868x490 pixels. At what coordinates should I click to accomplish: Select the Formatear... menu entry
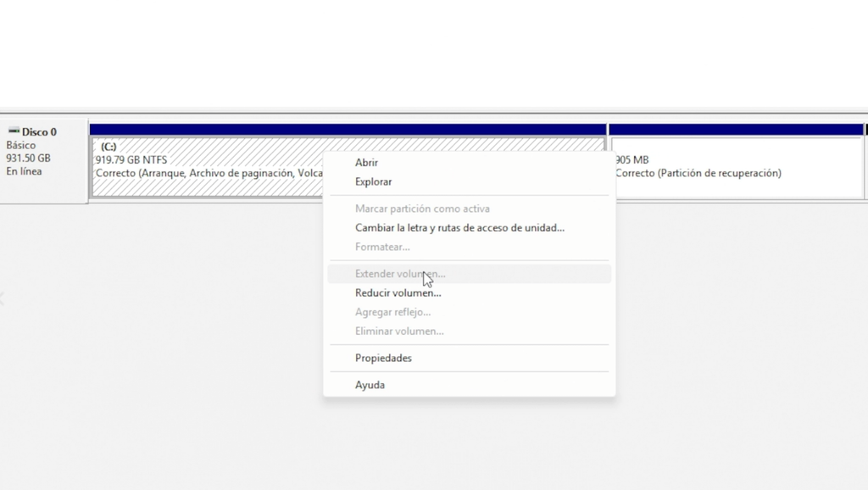(469, 247)
